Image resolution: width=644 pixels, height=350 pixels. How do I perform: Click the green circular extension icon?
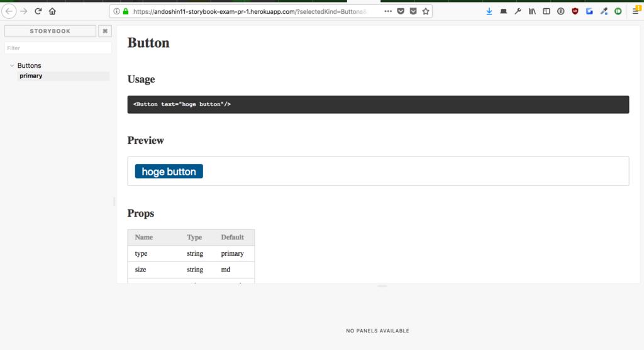[618, 11]
